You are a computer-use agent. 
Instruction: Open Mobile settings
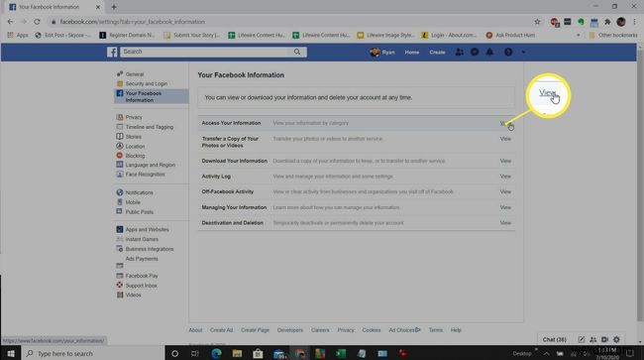coord(133,202)
